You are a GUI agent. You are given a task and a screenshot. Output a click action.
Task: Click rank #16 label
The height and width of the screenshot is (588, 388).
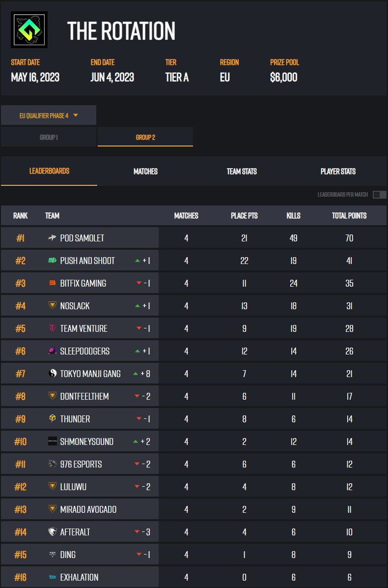(20, 577)
